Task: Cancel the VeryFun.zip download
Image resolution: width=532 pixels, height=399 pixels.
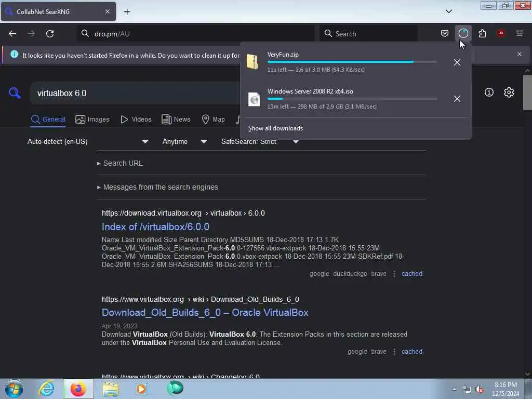Action: coord(457,62)
